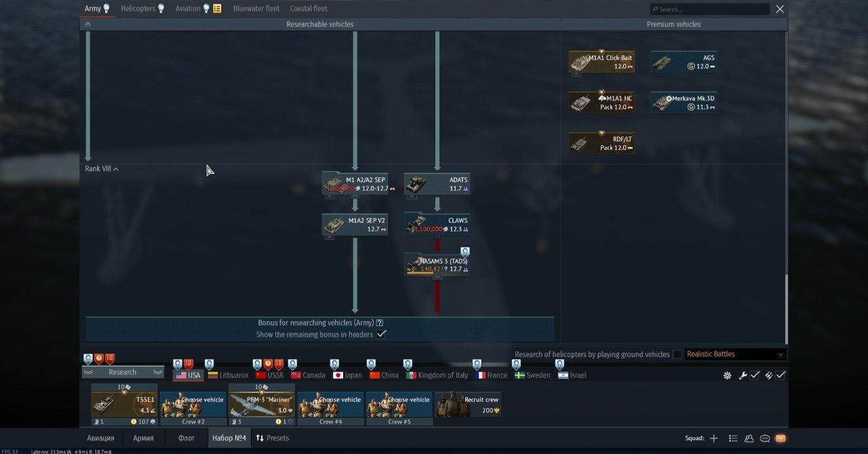868x454 pixels.
Task: Enable research of helicopters by ground vehicles
Action: (x=677, y=354)
